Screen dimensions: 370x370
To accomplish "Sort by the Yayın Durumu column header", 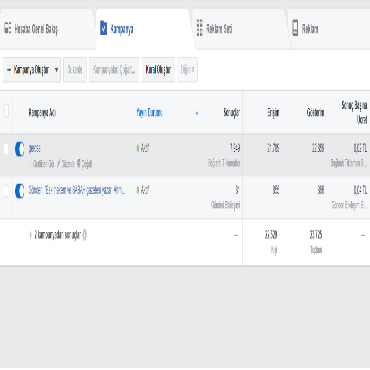I will pyautogui.click(x=149, y=113).
